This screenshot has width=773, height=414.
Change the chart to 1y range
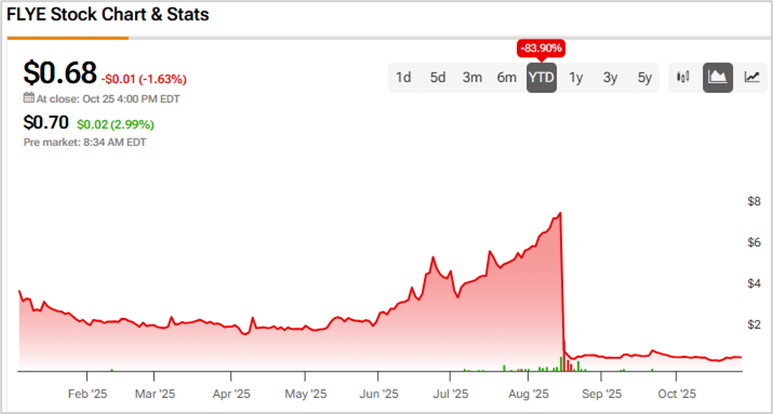[576, 77]
